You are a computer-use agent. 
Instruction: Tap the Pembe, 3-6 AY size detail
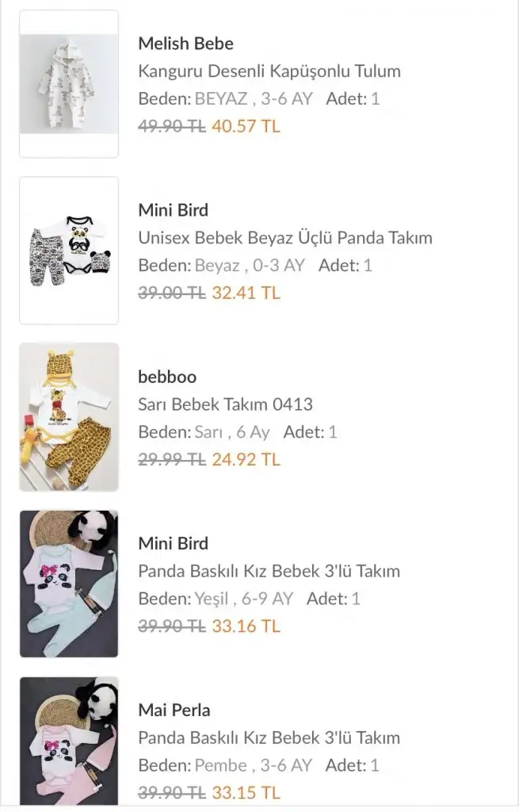click(253, 765)
